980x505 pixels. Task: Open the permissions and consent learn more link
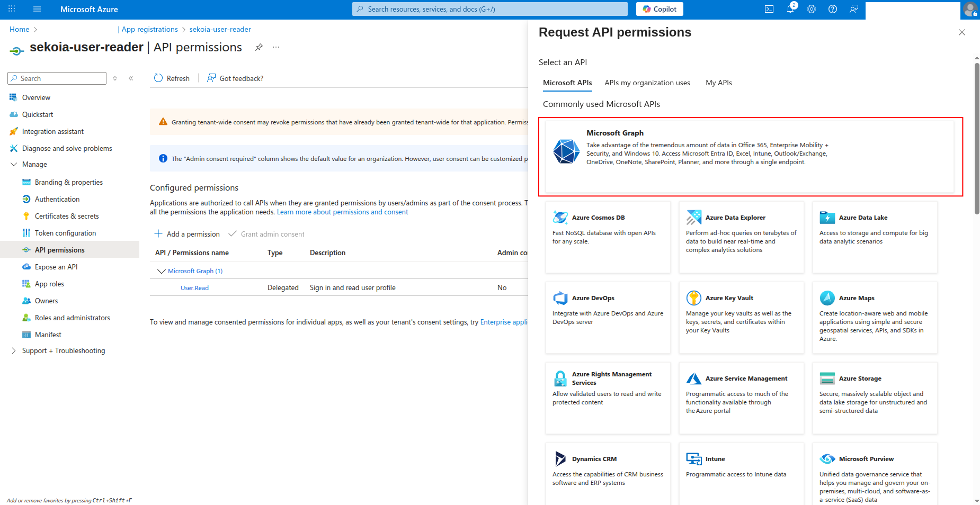point(342,212)
